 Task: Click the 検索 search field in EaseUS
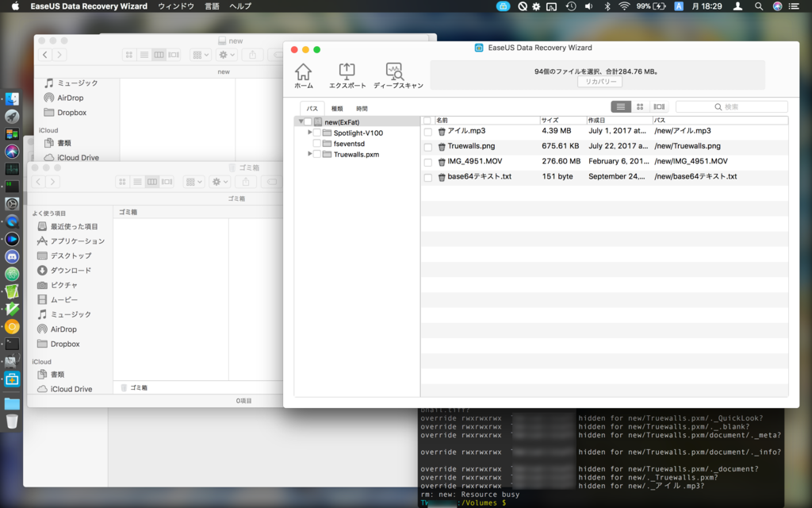click(x=732, y=107)
